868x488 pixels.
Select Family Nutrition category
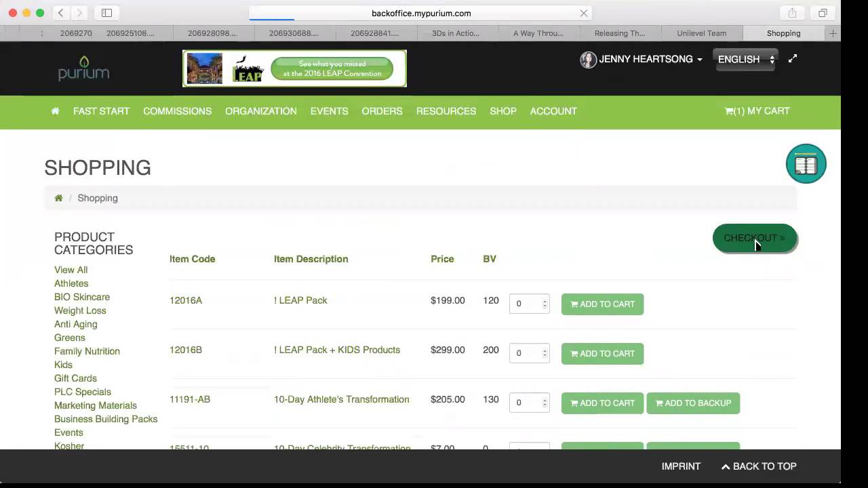point(87,351)
